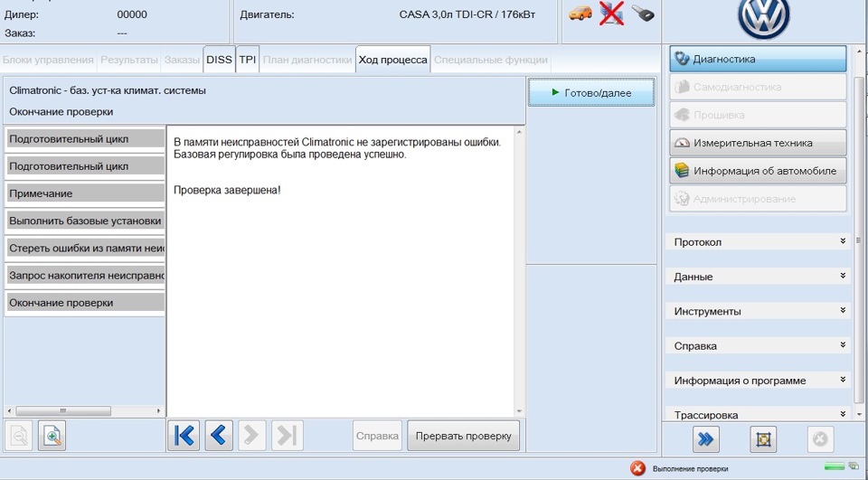Go back one step with left arrow

[219, 435]
